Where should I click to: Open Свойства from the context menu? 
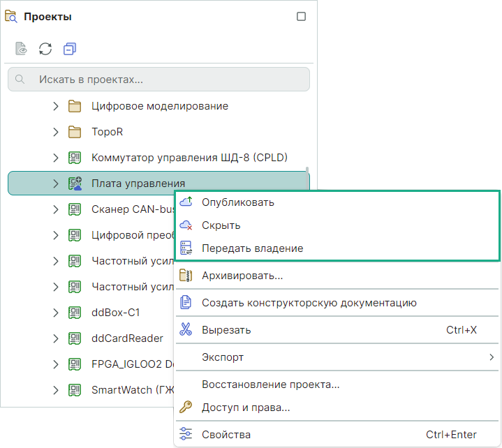(x=226, y=435)
